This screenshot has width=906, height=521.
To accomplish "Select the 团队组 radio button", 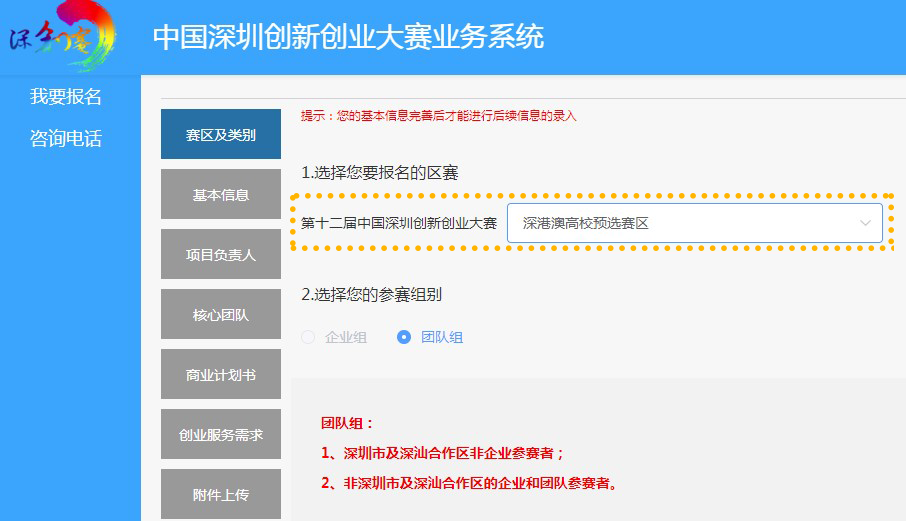I will coord(404,337).
